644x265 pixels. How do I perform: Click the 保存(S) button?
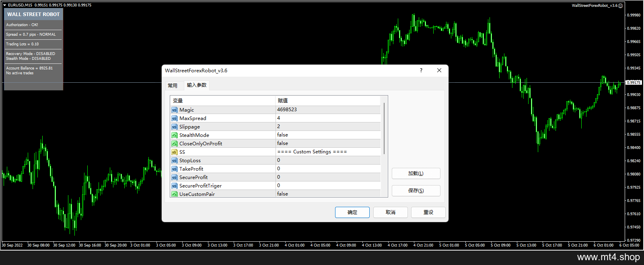(x=416, y=191)
